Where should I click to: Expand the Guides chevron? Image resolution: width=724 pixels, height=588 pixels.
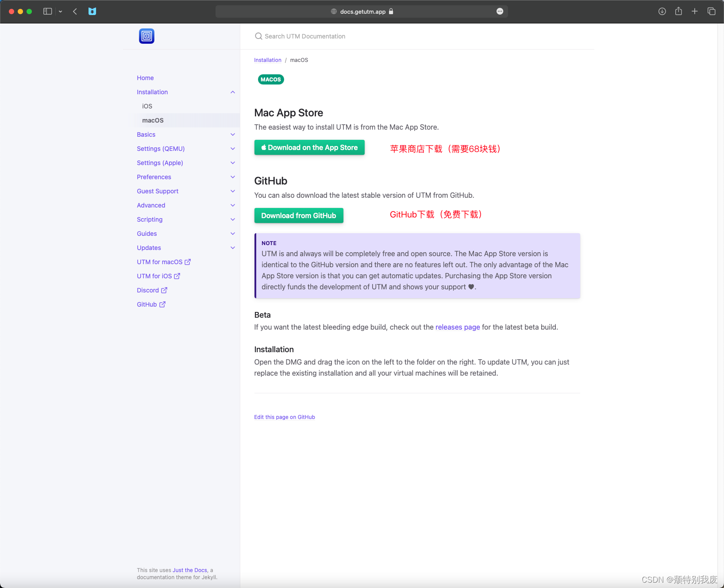[233, 234]
